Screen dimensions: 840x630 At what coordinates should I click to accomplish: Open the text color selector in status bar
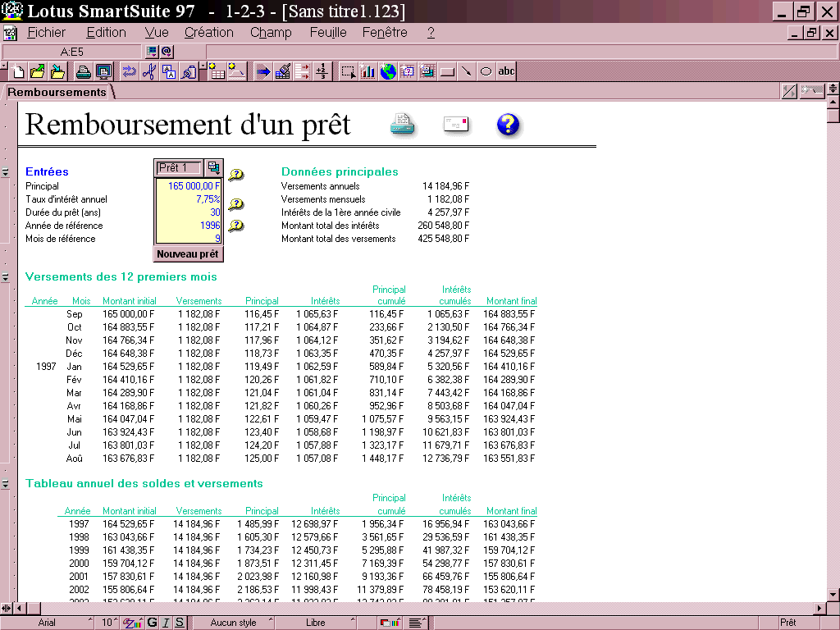coord(132,623)
